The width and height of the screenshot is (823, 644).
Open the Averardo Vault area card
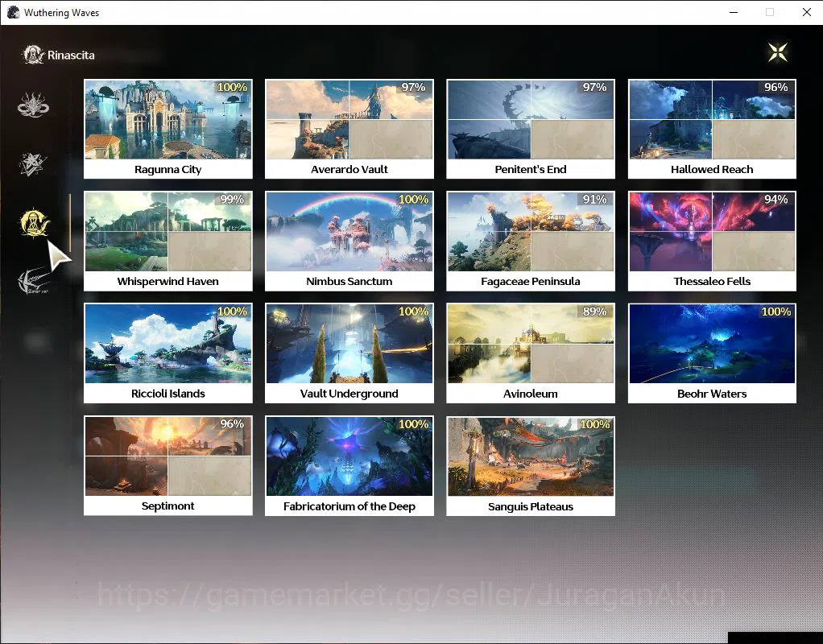(349, 129)
